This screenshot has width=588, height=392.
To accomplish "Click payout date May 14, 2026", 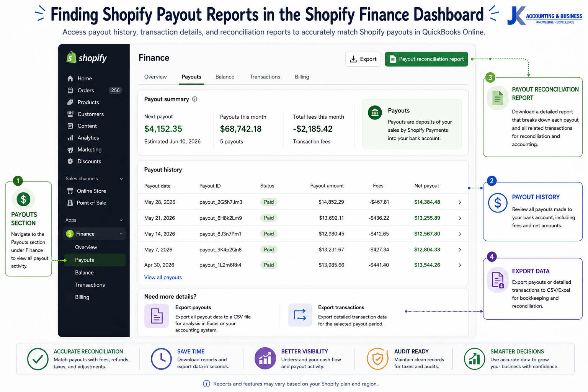I will (160, 234).
